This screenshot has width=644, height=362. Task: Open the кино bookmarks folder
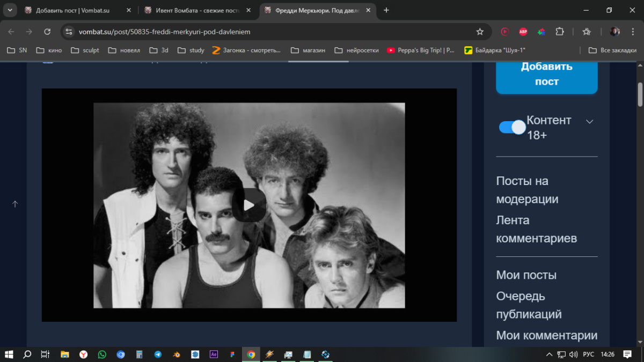point(49,50)
